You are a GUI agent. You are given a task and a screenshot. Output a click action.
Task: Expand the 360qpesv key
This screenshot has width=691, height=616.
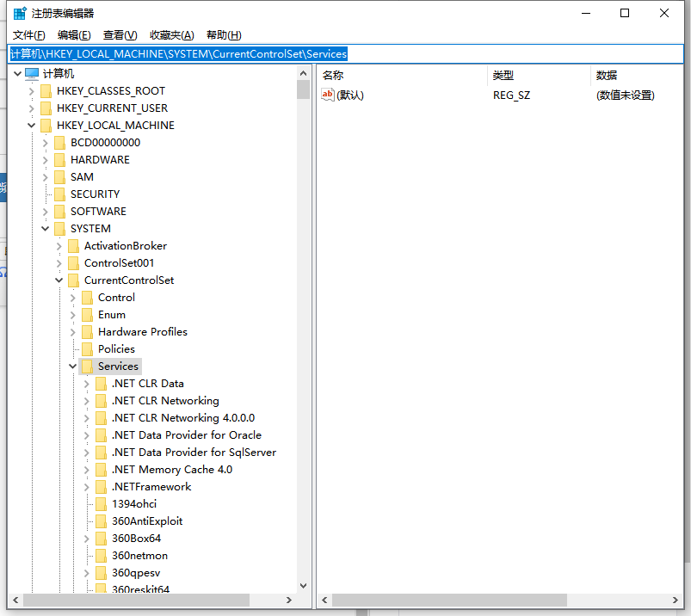click(x=86, y=573)
